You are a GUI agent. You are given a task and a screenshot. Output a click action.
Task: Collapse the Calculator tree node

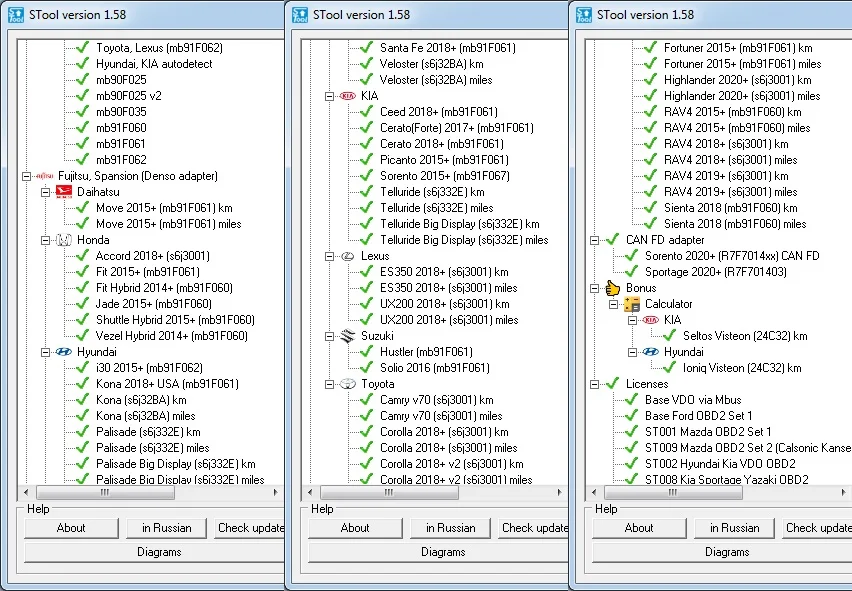pos(613,304)
